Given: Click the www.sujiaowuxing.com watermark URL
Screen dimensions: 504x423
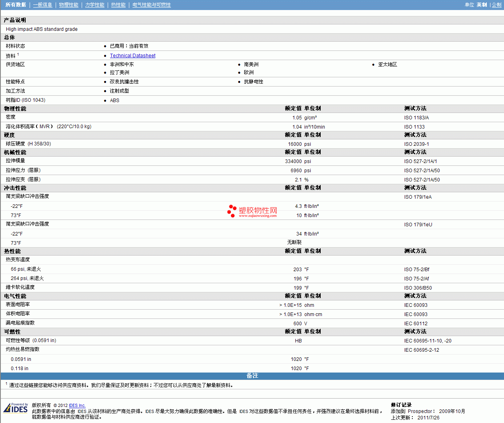Looking at the screenshot, I should click(257, 216).
